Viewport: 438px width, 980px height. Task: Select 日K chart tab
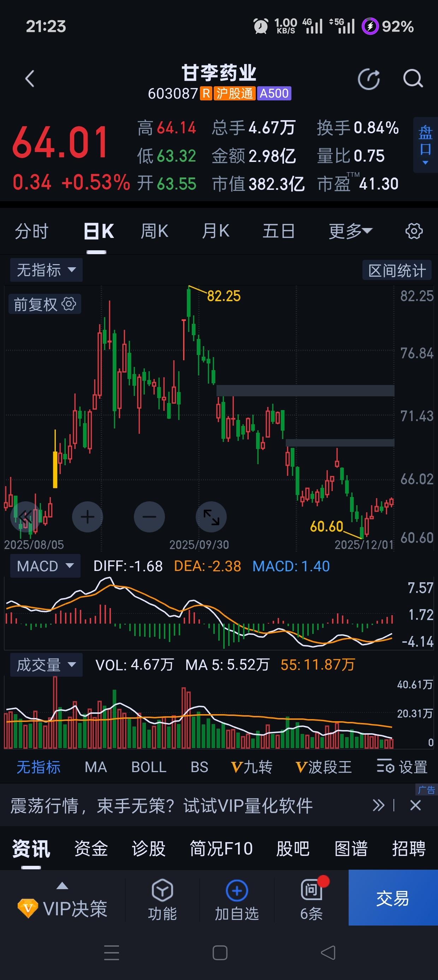[99, 231]
